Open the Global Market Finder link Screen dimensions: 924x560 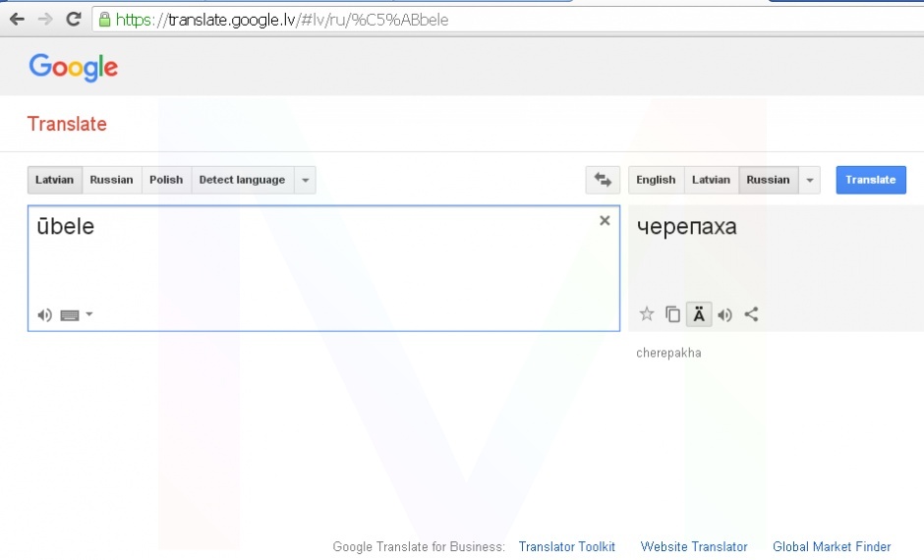coord(832,547)
